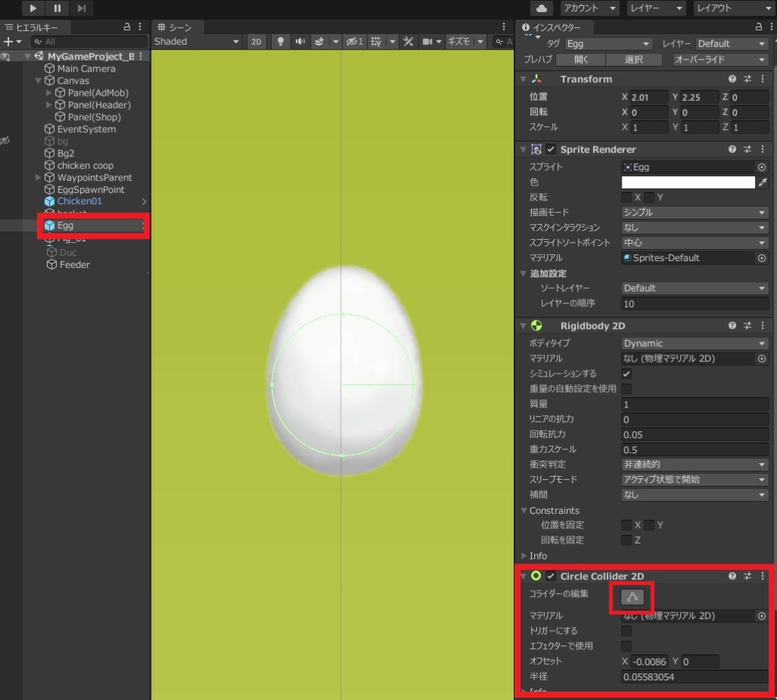Click the Edit Collider button icon
This screenshot has width=777, height=700.
(632, 598)
